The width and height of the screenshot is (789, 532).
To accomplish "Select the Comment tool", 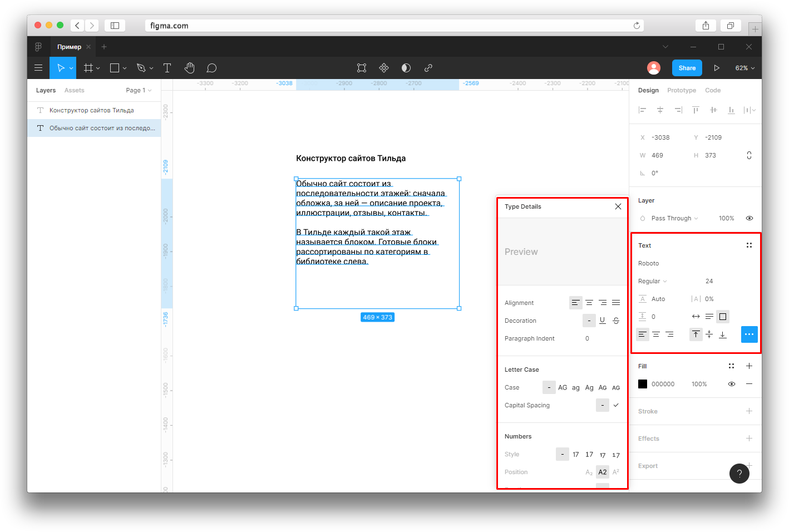I will click(x=211, y=68).
